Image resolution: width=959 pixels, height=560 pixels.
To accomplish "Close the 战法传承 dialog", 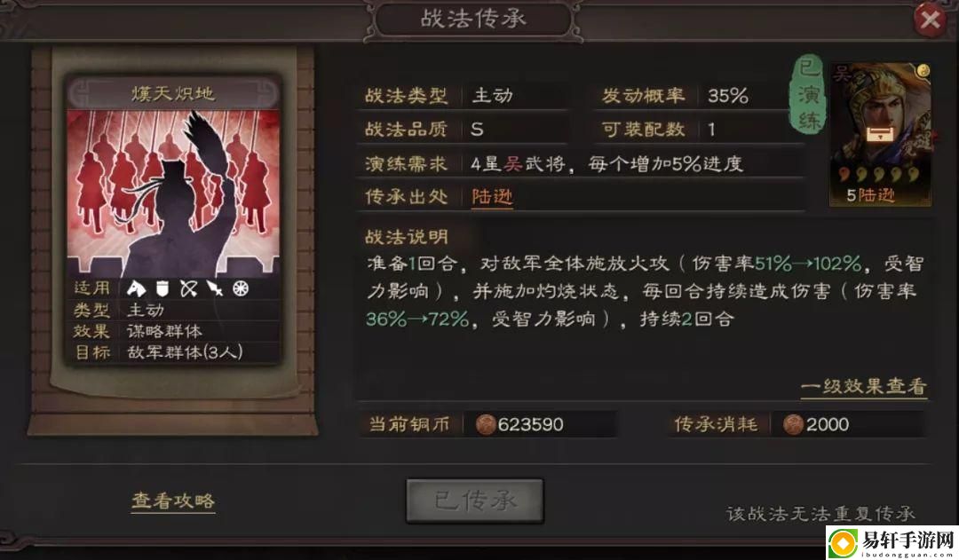I will (x=931, y=20).
